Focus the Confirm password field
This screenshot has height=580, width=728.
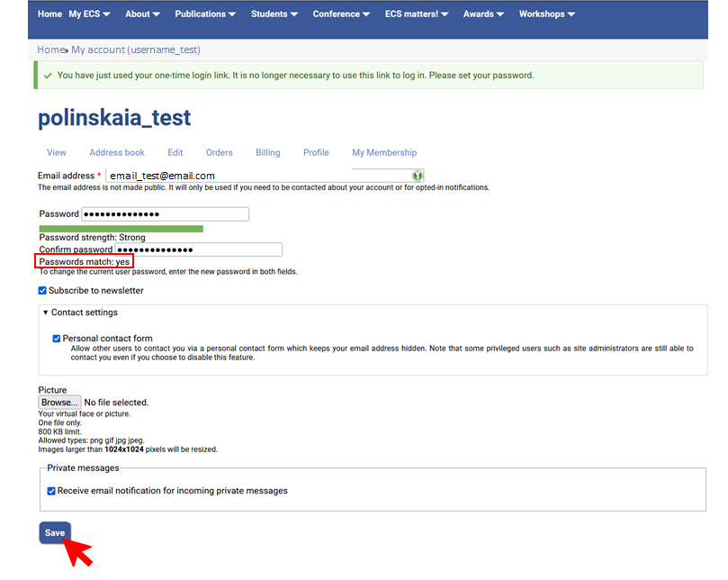pos(198,249)
